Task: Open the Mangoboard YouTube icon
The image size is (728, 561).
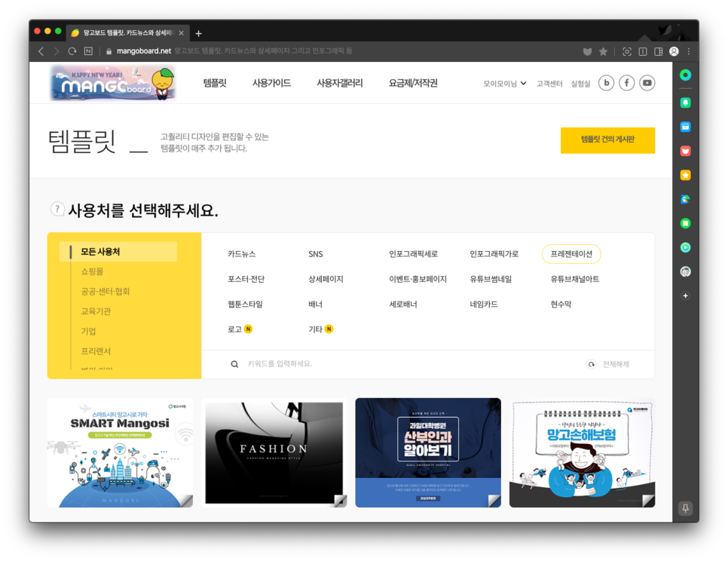Action: coord(647,83)
